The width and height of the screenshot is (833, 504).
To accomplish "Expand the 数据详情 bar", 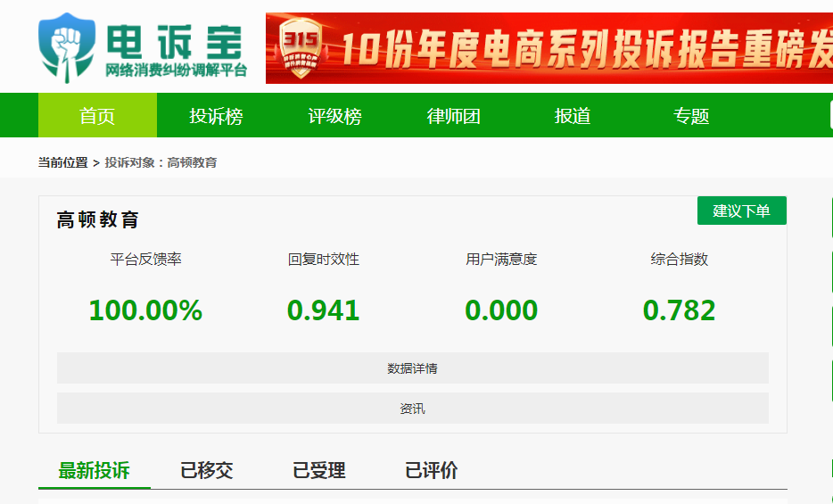I will pyautogui.click(x=412, y=368).
